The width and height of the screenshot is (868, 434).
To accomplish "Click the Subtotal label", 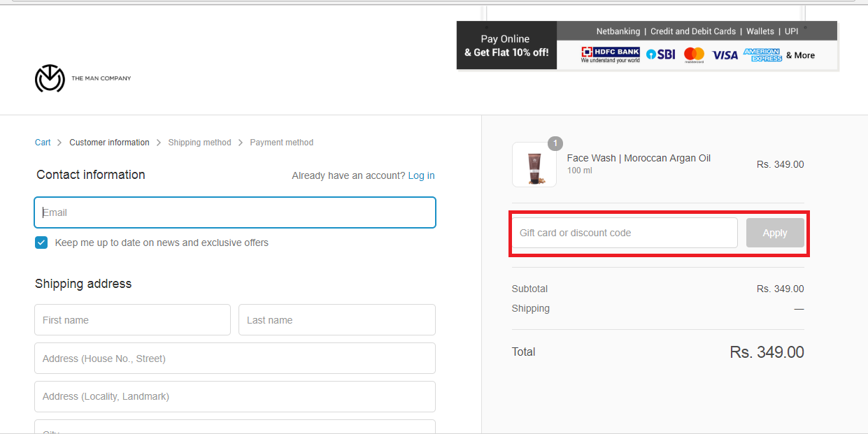I will (x=529, y=289).
